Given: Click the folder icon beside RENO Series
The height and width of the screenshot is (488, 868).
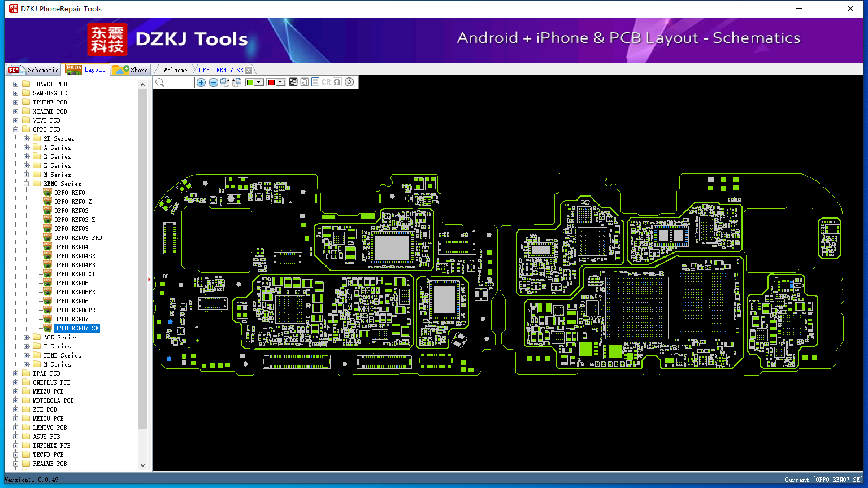Looking at the screenshot, I should click(x=37, y=184).
